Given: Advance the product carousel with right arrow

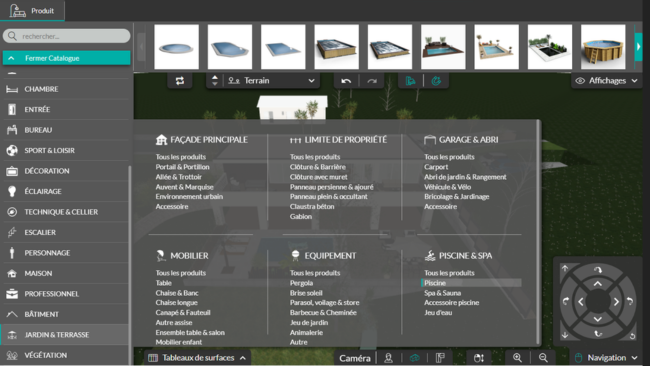Looking at the screenshot, I should tap(638, 47).
